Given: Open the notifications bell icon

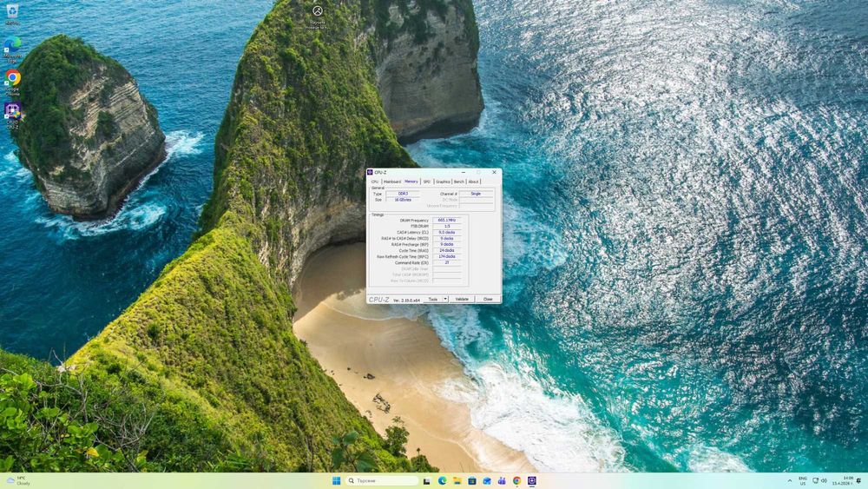Looking at the screenshot, I should tap(859, 480).
